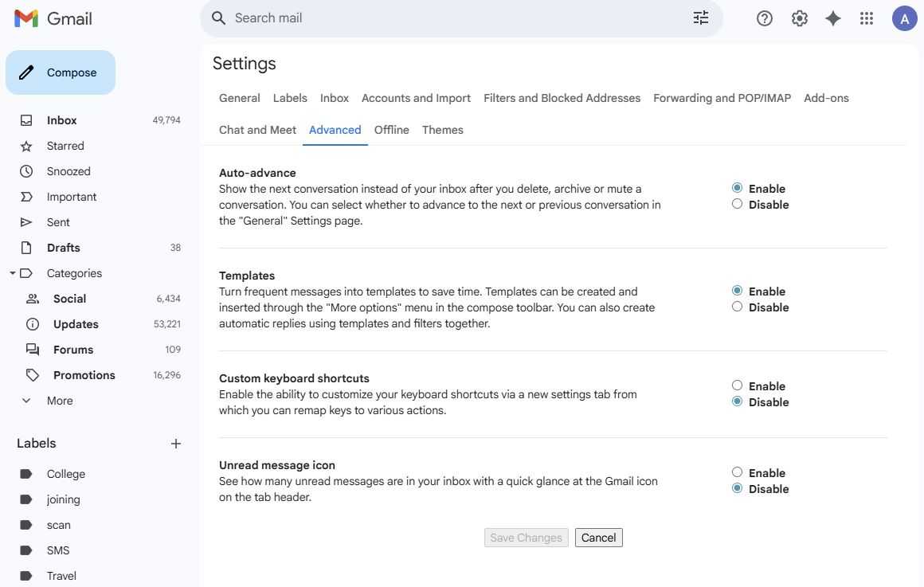Screen dimensions: 924x587
Task: Click the Categories label text
Action: (74, 273)
